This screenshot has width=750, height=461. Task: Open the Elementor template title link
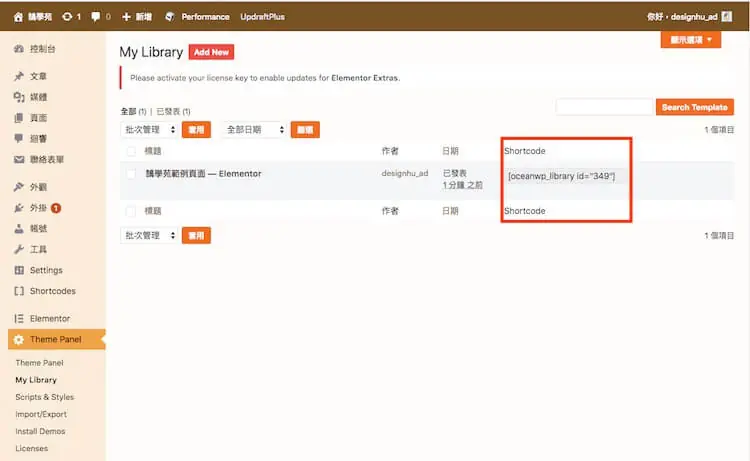(204, 174)
